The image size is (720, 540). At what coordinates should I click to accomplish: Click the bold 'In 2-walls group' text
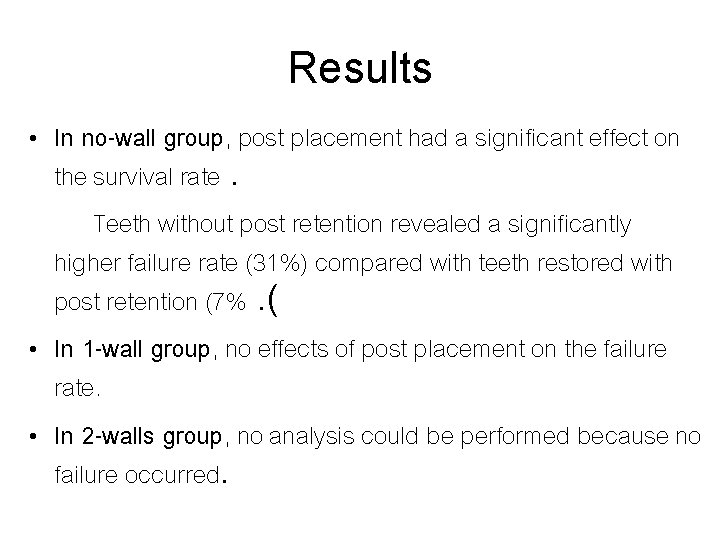pyautogui.click(x=138, y=436)
